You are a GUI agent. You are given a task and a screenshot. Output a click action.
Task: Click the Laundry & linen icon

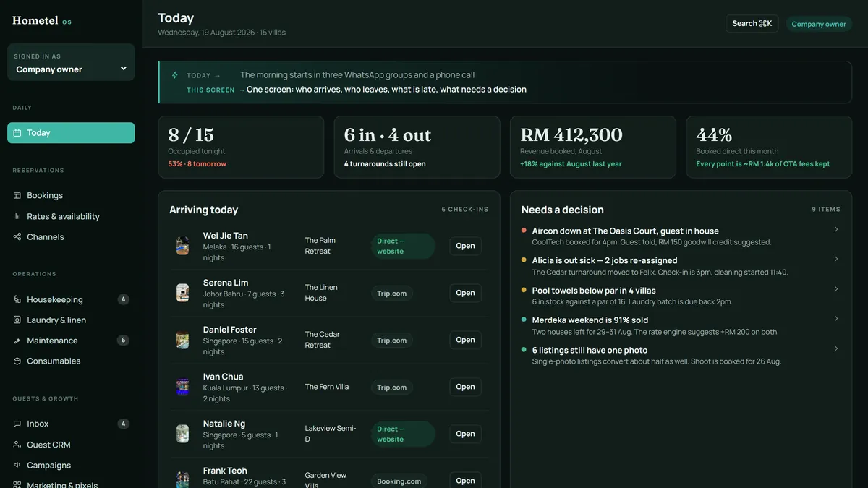click(x=17, y=320)
